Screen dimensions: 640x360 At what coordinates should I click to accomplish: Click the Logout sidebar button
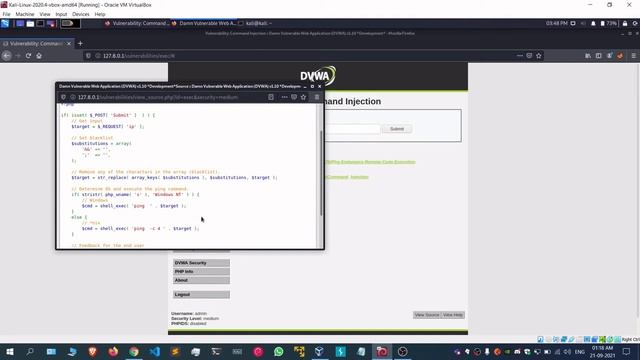[x=201, y=294]
